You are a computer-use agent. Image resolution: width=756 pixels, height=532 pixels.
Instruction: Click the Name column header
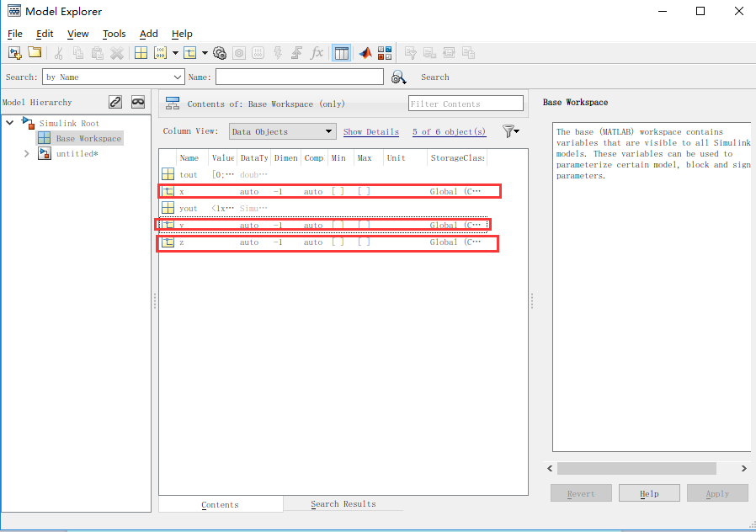tap(192, 157)
